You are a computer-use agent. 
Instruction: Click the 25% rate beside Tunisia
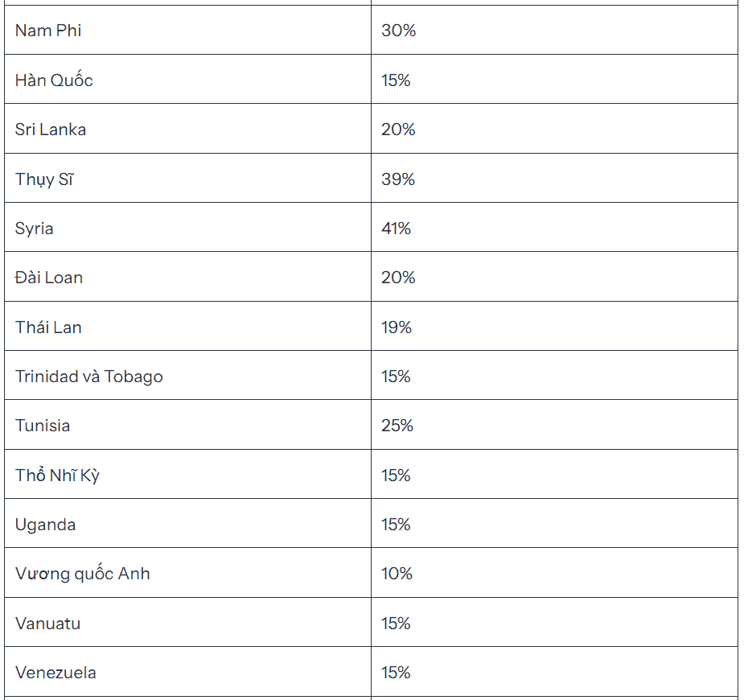click(x=397, y=426)
